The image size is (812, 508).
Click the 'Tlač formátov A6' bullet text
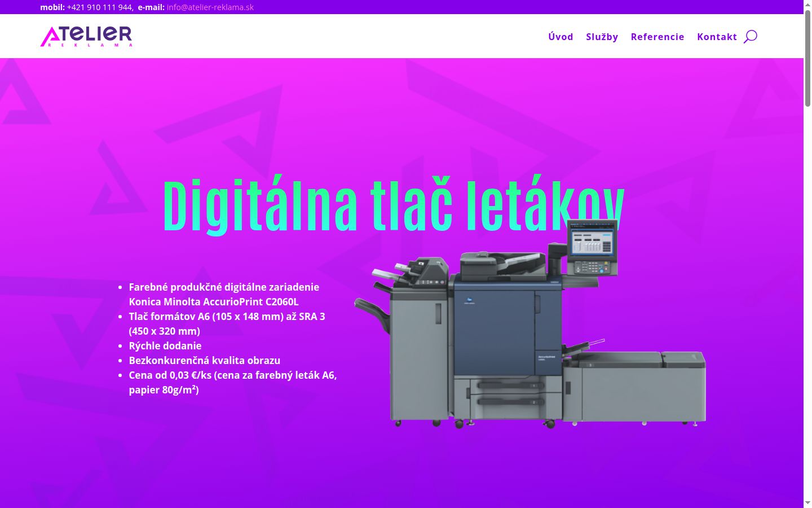click(x=227, y=323)
